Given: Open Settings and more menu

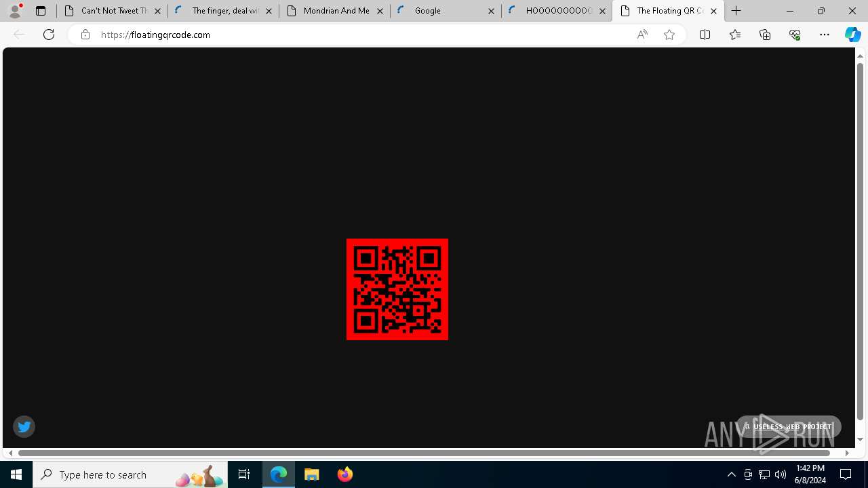Looking at the screenshot, I should tap(825, 35).
